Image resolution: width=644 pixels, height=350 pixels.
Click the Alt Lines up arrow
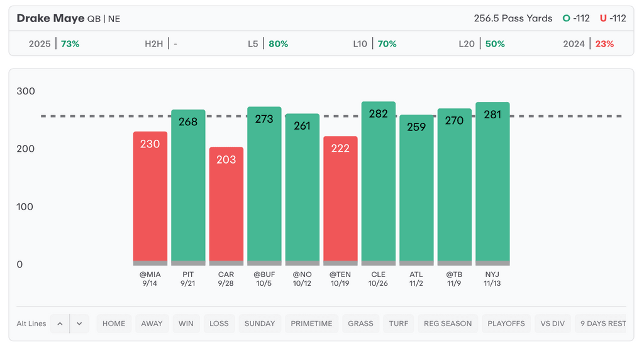[60, 324]
